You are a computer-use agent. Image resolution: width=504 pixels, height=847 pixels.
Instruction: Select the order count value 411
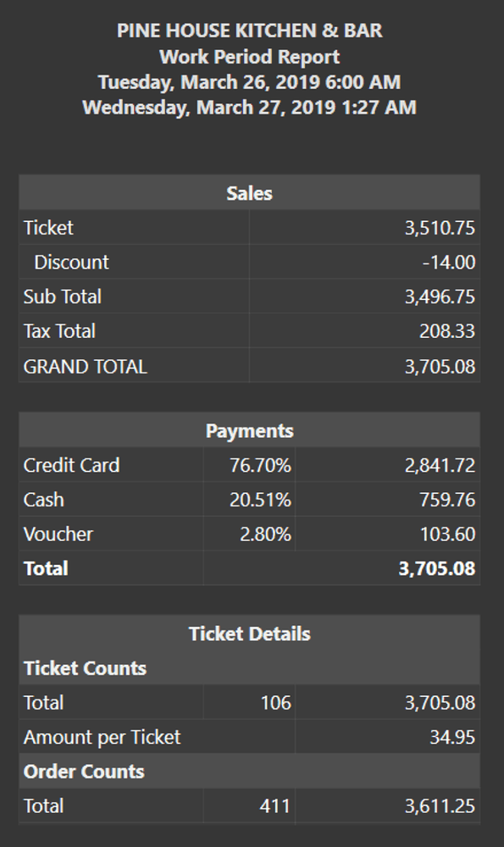pos(275,806)
